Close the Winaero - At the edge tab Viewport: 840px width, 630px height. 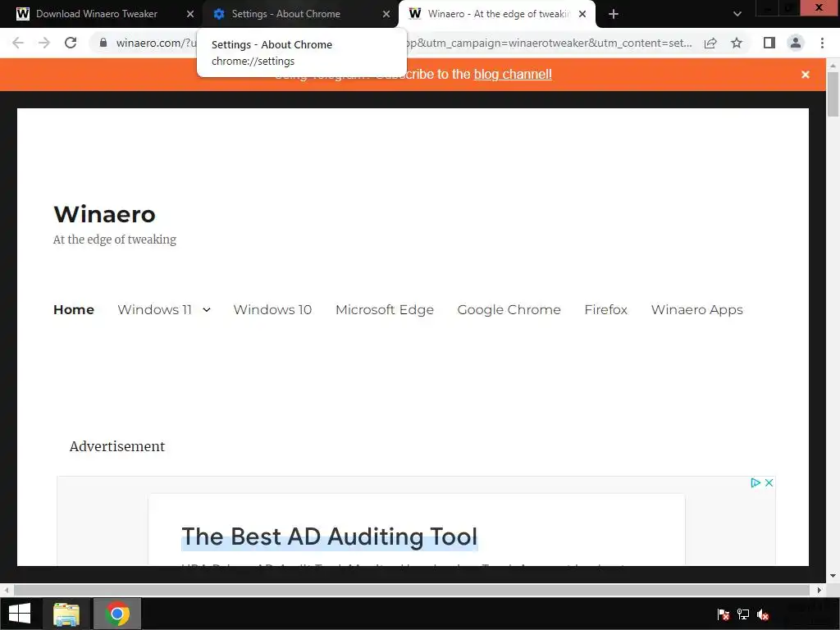click(582, 14)
